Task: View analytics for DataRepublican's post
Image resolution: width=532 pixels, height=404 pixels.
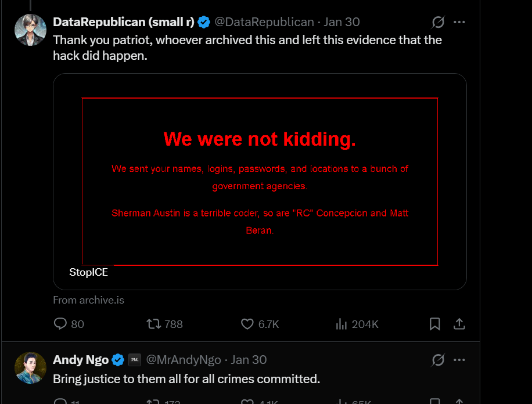Action: 342,324
